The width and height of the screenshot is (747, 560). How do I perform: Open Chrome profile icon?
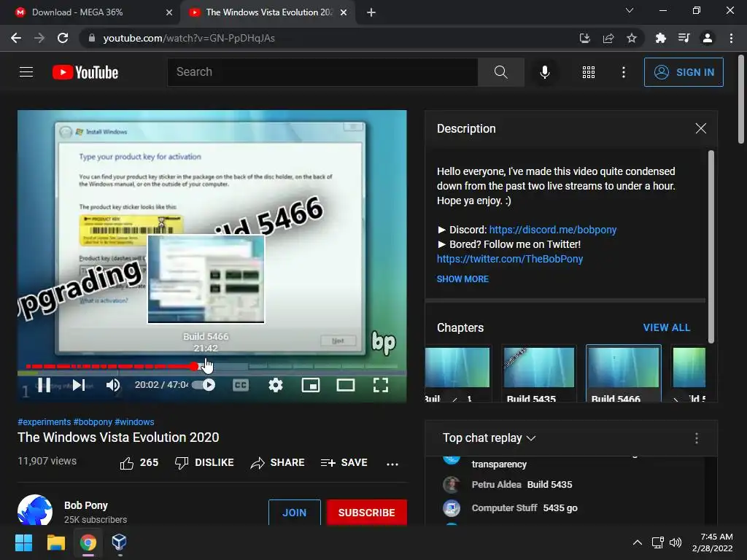tap(708, 38)
